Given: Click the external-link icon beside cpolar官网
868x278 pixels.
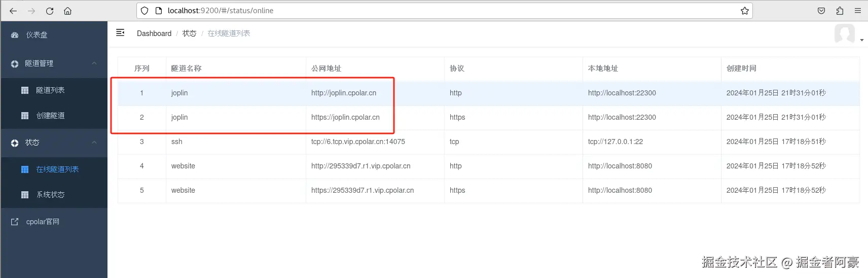Looking at the screenshot, I should coord(15,222).
